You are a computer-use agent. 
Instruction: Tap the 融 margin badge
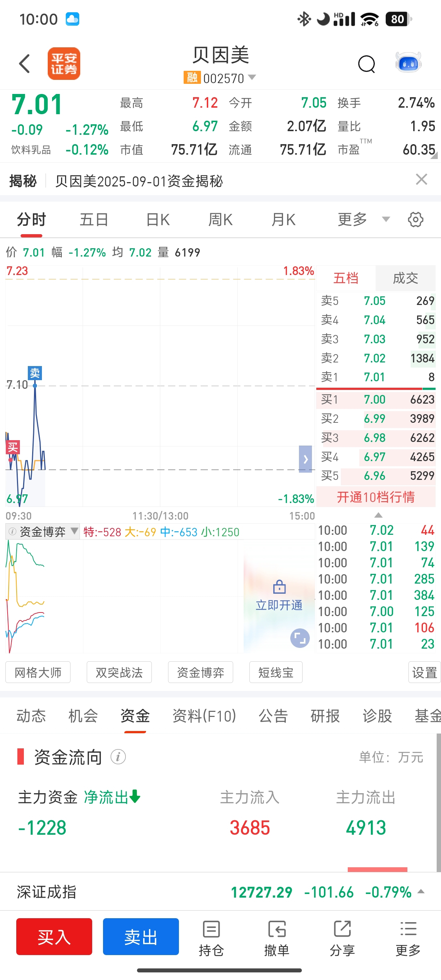(x=192, y=78)
